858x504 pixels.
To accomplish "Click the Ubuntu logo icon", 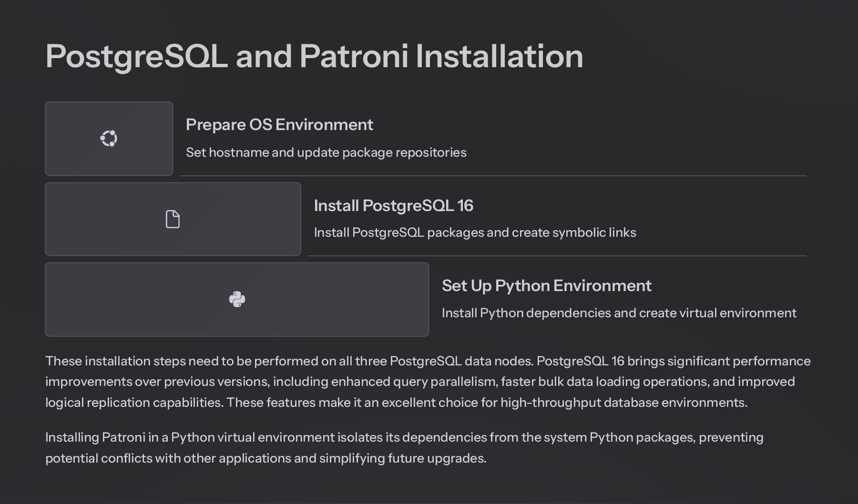I will click(x=109, y=139).
